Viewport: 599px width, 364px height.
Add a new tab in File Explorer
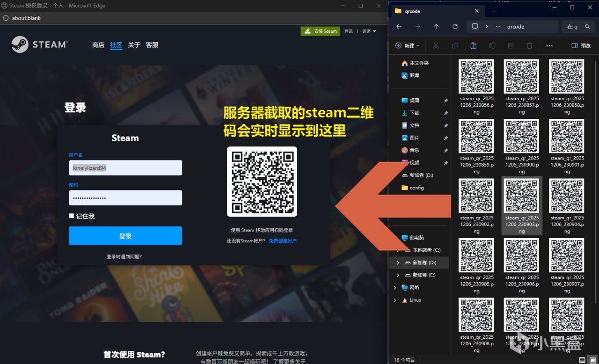coord(494,11)
